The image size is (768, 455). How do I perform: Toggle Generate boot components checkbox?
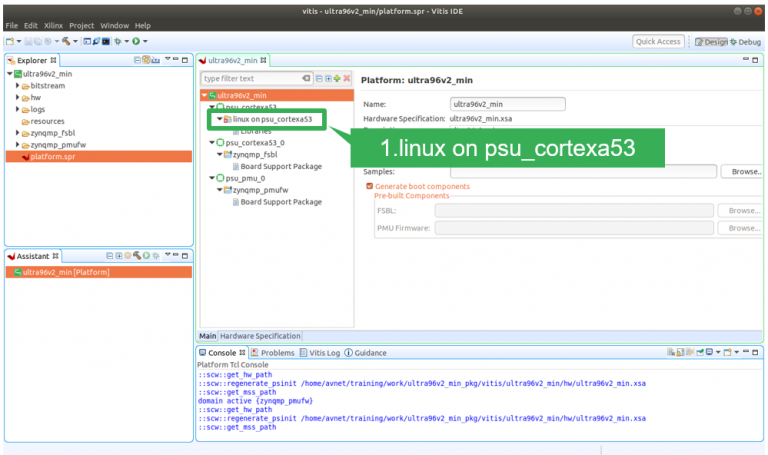point(369,186)
